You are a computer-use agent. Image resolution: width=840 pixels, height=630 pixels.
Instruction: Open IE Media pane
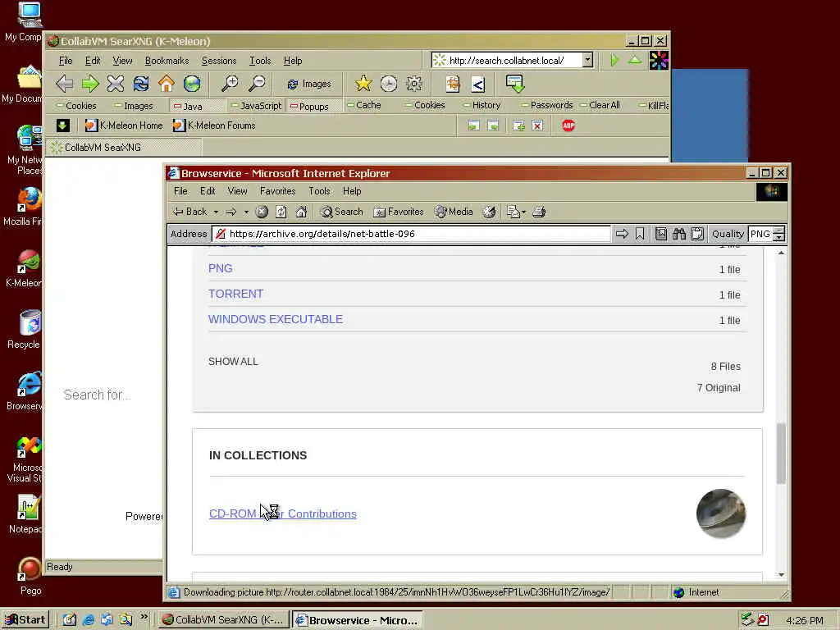click(x=454, y=212)
